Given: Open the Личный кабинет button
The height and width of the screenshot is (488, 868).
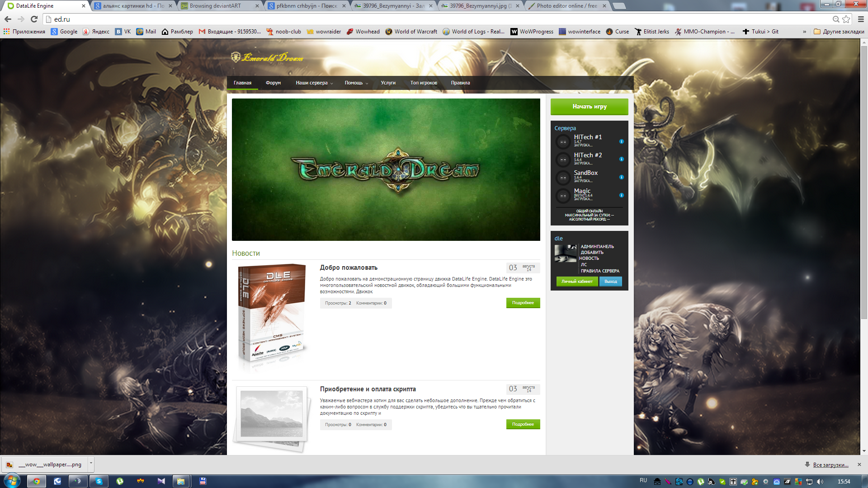Looking at the screenshot, I should 577,282.
